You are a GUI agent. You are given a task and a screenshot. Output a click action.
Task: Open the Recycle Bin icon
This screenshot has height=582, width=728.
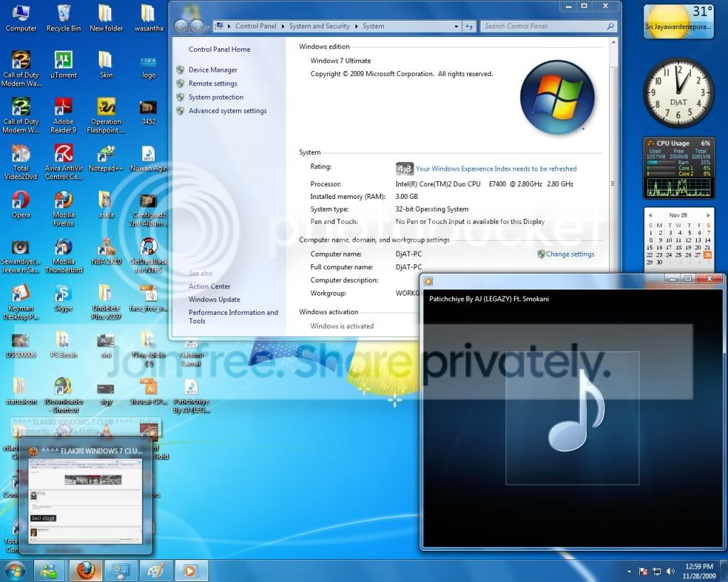pyautogui.click(x=63, y=18)
